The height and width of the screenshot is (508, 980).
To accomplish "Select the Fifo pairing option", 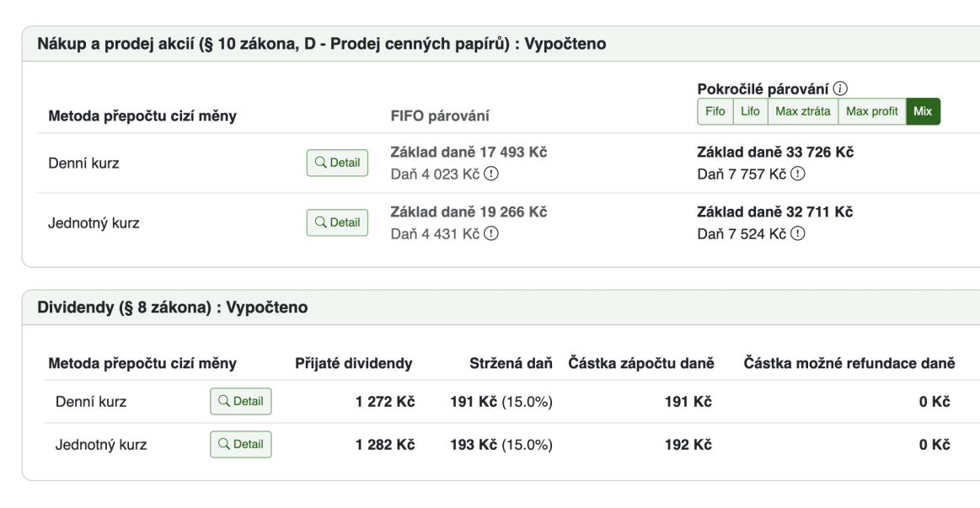I will point(715,111).
